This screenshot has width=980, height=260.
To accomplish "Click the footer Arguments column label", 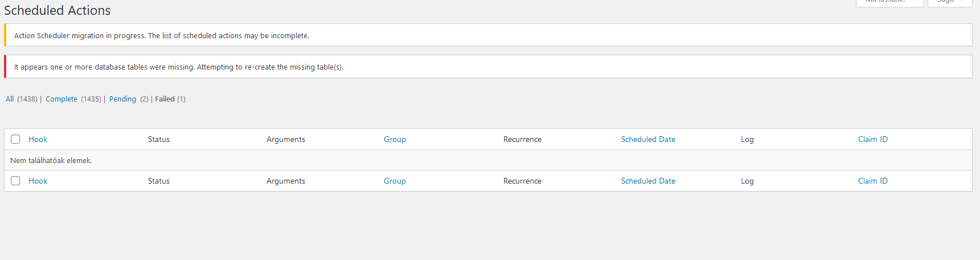I will coord(286,181).
